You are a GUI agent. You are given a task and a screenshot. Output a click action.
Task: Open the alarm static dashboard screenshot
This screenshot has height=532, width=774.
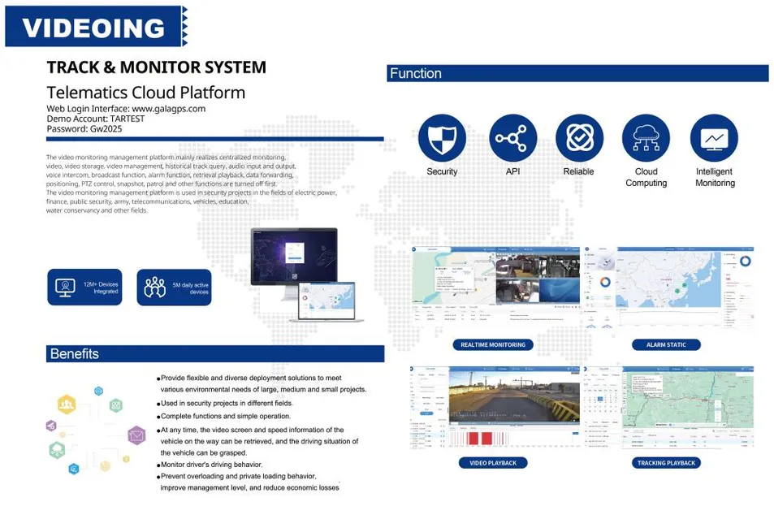(x=669, y=288)
